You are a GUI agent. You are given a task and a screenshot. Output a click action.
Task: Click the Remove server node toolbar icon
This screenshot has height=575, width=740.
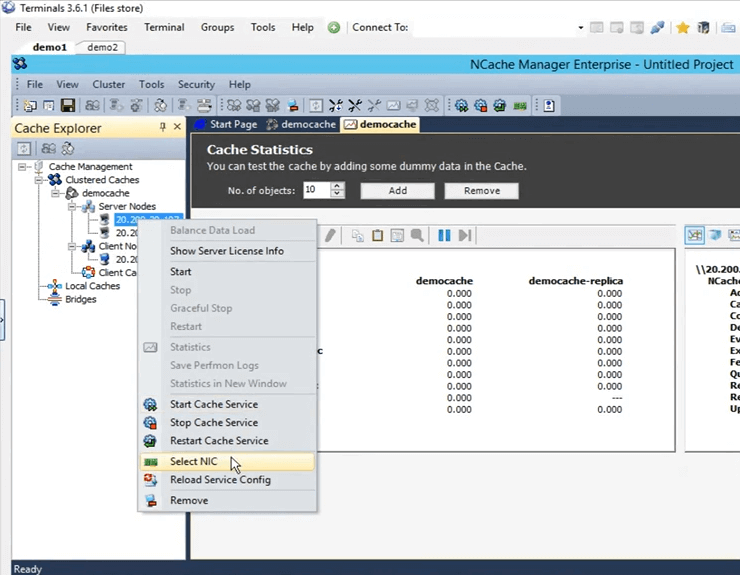tap(293, 105)
